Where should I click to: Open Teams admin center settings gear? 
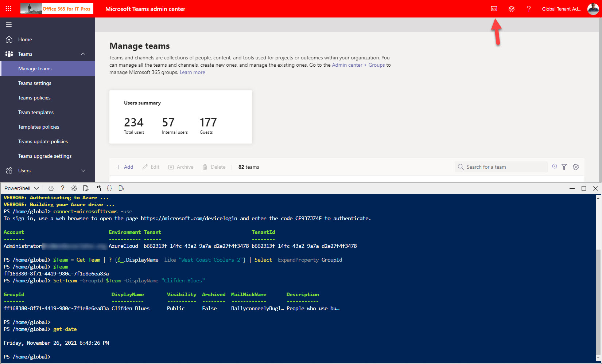[x=511, y=8]
